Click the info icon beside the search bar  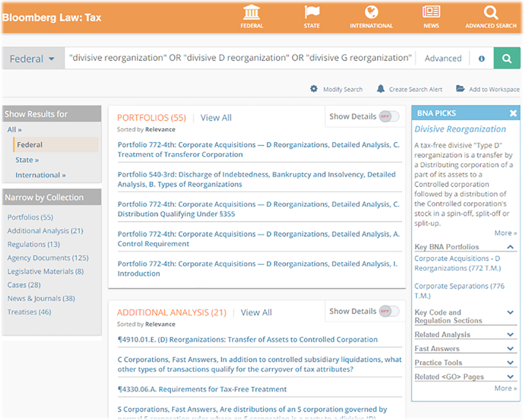tap(481, 58)
